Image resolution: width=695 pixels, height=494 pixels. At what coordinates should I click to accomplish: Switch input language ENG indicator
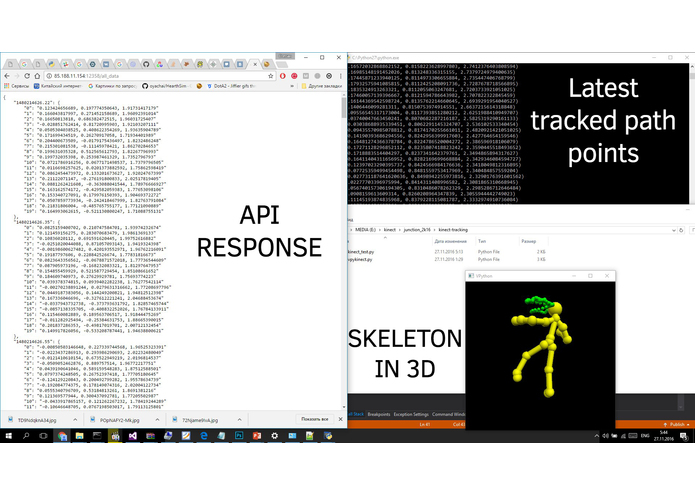(645, 436)
